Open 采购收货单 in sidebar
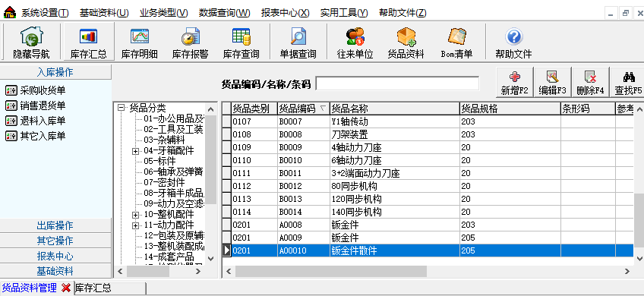 [x=36, y=90]
